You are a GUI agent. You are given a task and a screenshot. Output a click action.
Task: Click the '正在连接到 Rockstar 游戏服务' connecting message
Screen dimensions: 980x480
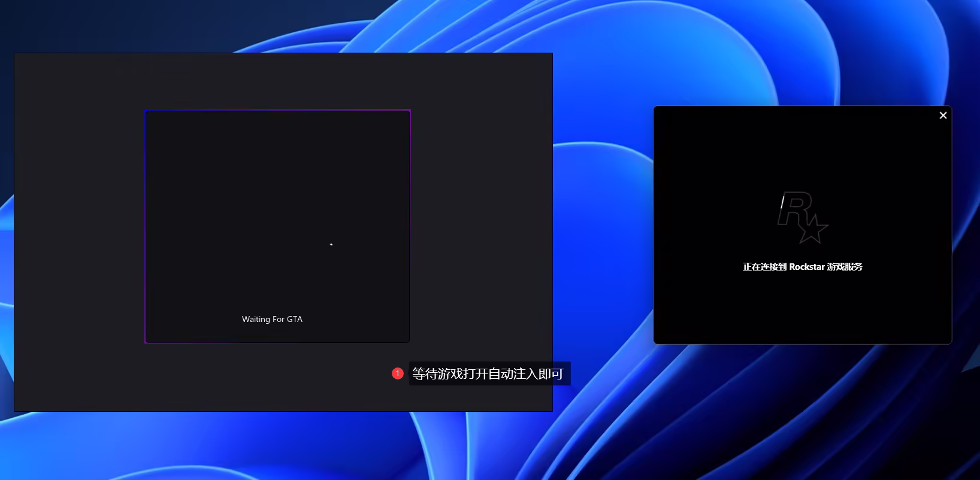click(x=803, y=267)
